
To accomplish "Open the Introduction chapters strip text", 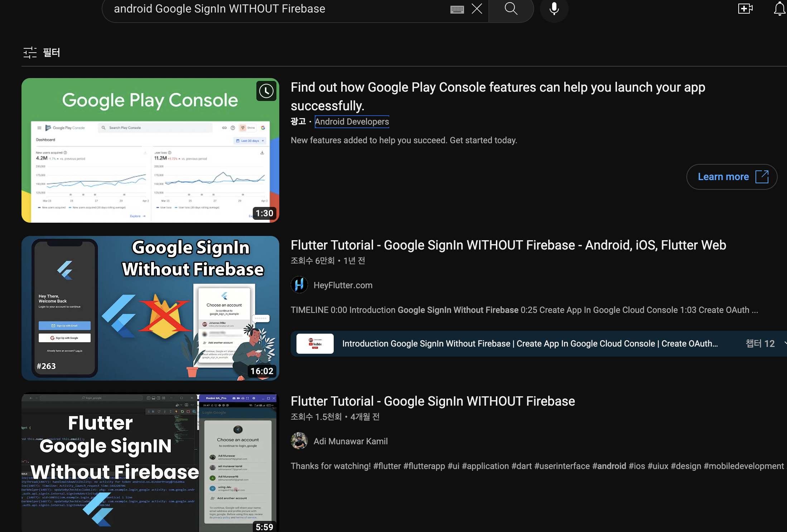I will (530, 344).
